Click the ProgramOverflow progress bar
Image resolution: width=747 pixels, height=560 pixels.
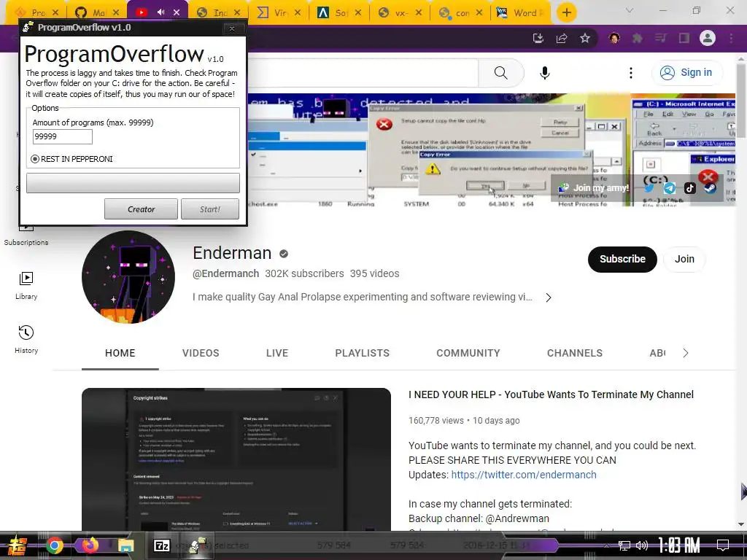click(133, 183)
